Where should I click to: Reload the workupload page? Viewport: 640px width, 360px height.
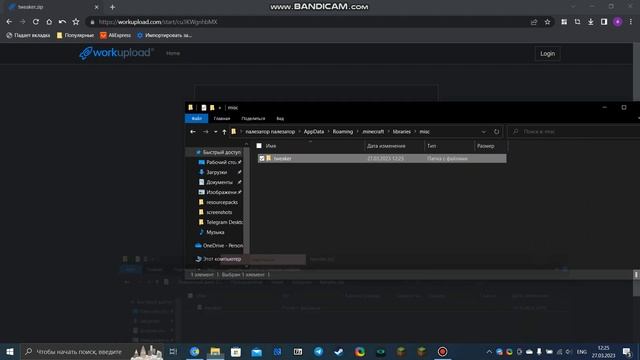coord(36,22)
